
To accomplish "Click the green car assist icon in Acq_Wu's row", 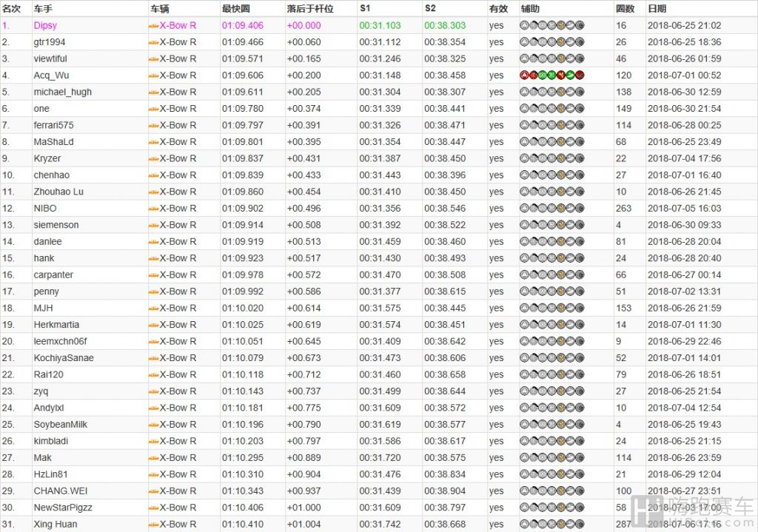I will 571,75.
